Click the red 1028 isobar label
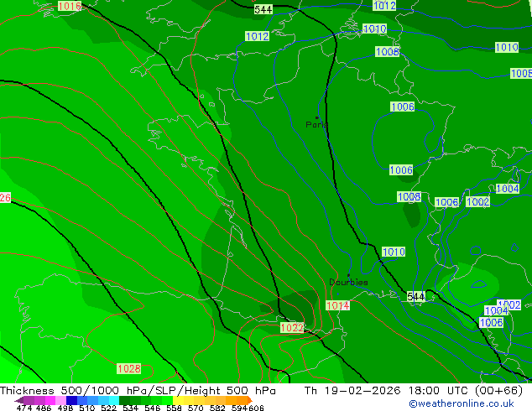The width and height of the screenshot is (532, 411). coord(129,368)
